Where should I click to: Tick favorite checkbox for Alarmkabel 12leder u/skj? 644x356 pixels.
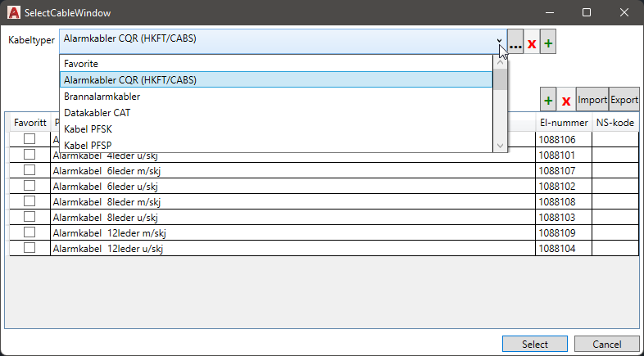coord(29,247)
